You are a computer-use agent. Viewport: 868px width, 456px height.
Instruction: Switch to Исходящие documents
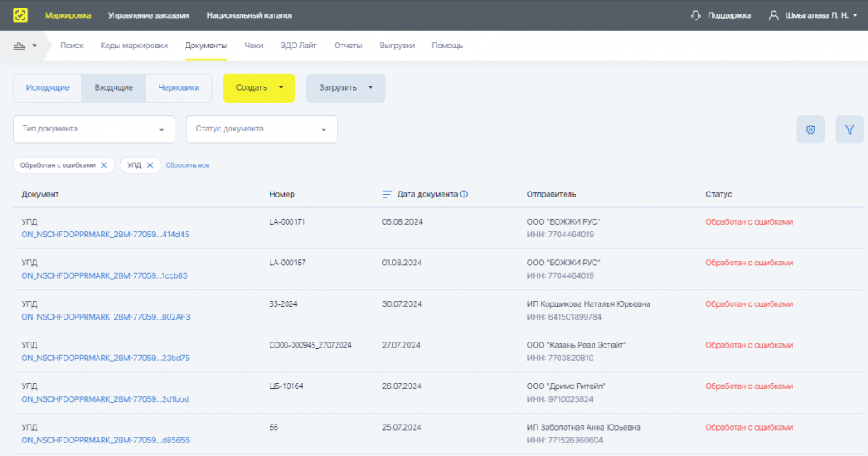point(47,87)
